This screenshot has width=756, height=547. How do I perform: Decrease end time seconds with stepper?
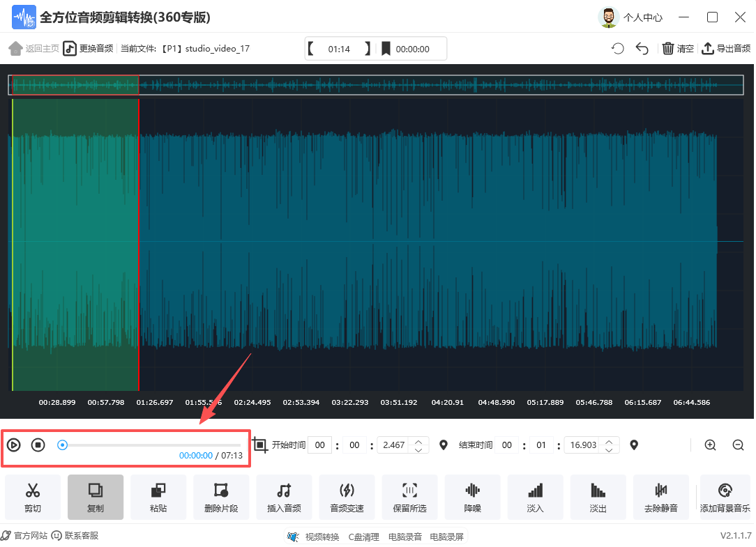[609, 449]
